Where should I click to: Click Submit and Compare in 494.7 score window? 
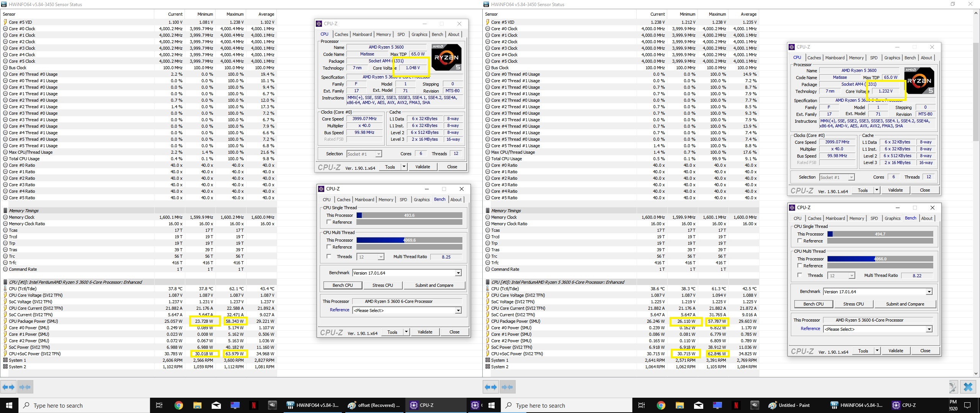[905, 304]
